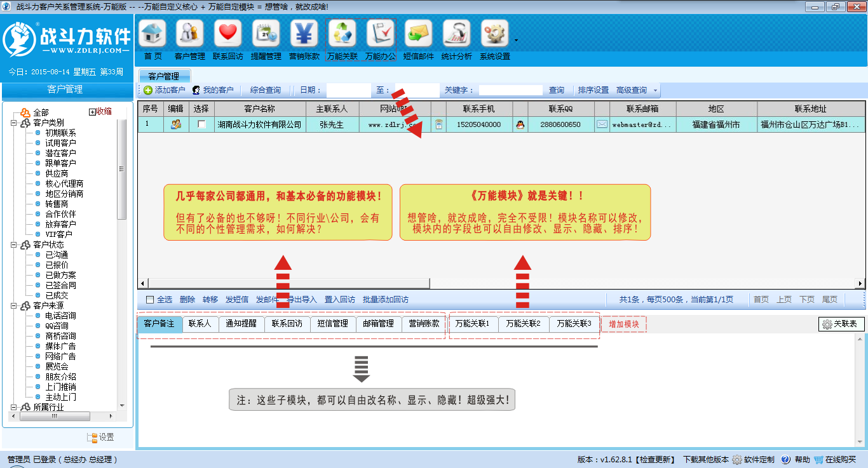Click the 增加模块 button

624,324
